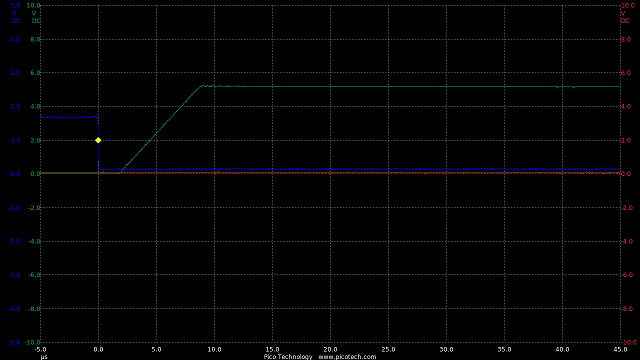This screenshot has height=360, width=640.
Task: Click the blue trace's high-level segment
Action: (x=69, y=117)
